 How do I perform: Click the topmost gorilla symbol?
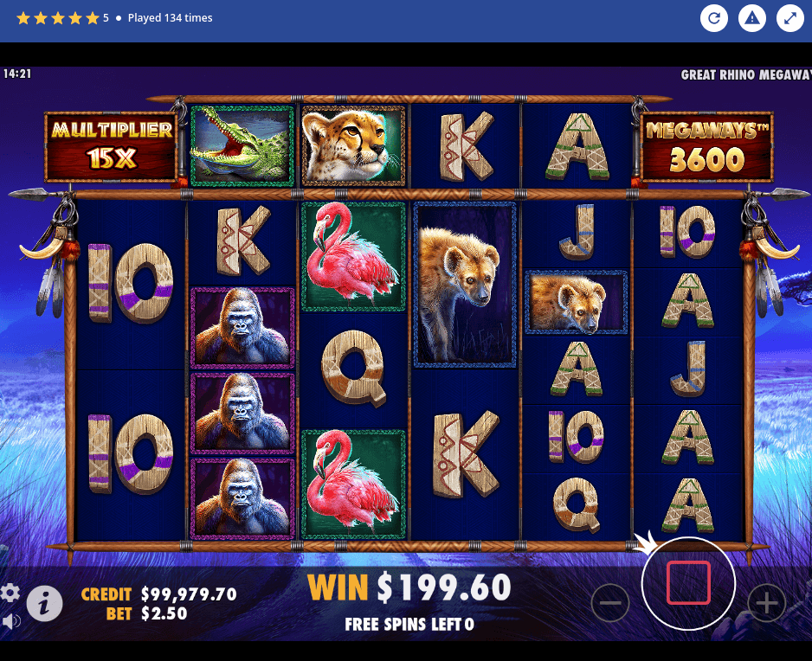pyautogui.click(x=242, y=328)
